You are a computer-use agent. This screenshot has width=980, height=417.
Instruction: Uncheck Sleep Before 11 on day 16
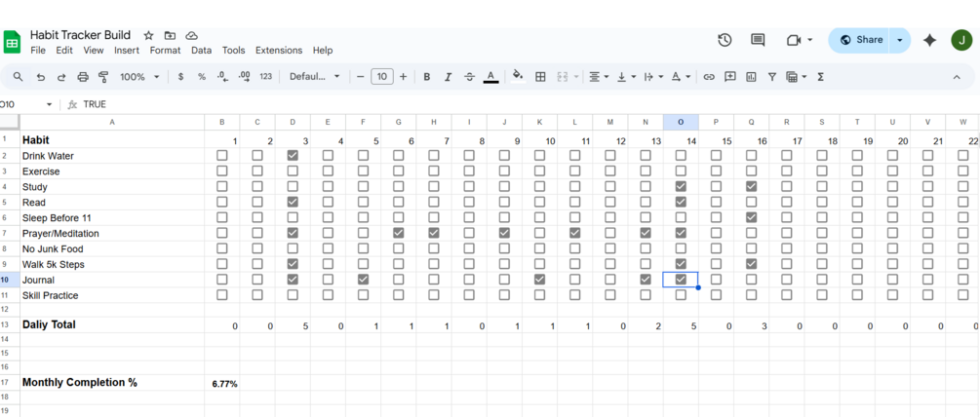(x=751, y=217)
